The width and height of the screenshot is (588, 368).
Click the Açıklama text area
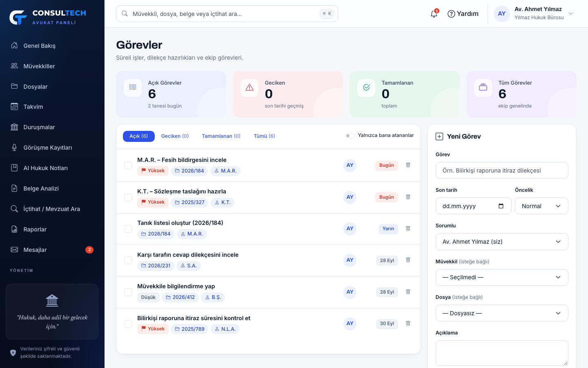pos(502,353)
